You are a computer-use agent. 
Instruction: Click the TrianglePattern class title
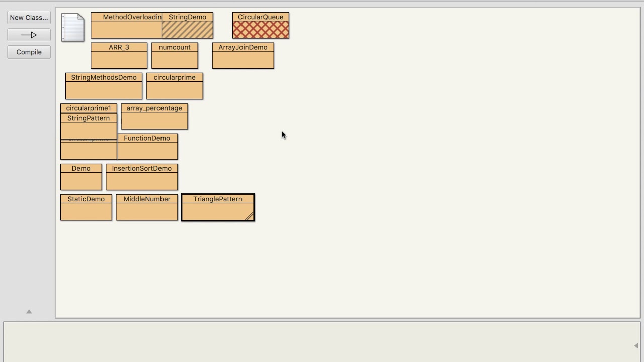[218, 199]
